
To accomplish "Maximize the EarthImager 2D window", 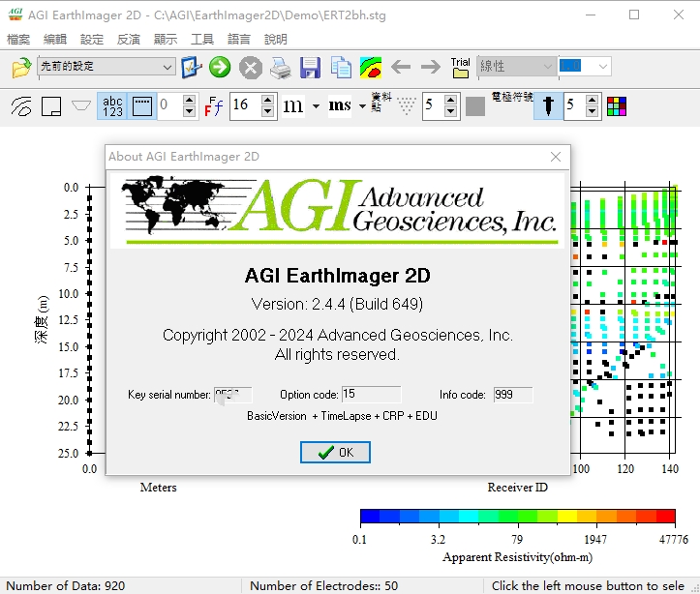I will tap(634, 15).
